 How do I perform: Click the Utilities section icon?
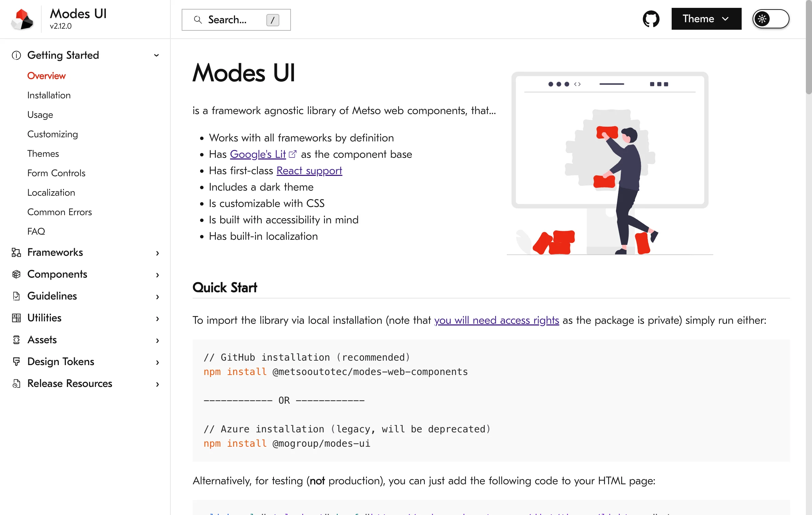pyautogui.click(x=16, y=318)
